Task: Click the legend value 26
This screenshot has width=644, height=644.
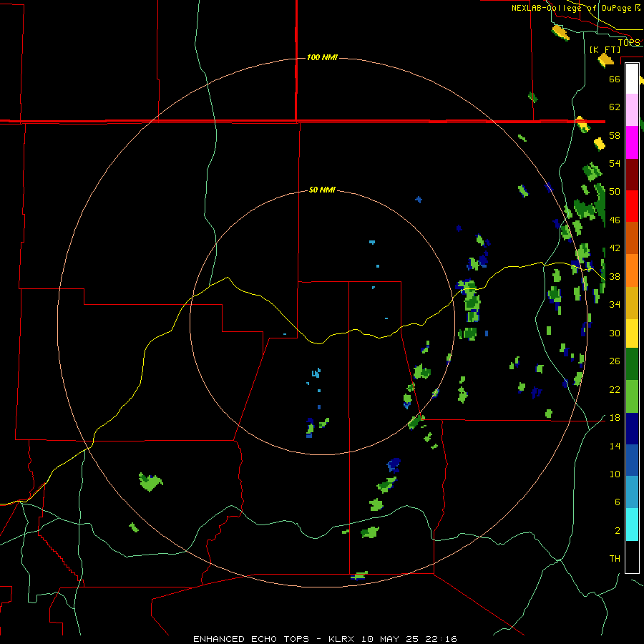Action: click(615, 361)
